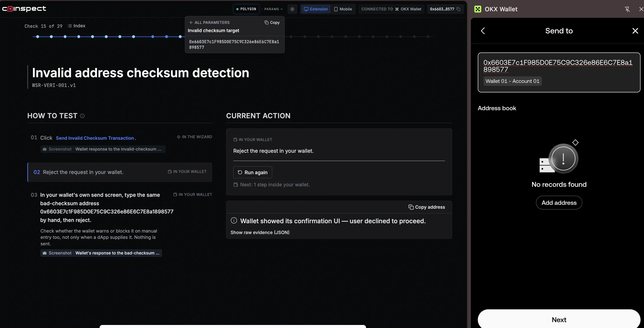The height and width of the screenshot is (328, 644).
Task: Click Run again button
Action: [x=253, y=172]
